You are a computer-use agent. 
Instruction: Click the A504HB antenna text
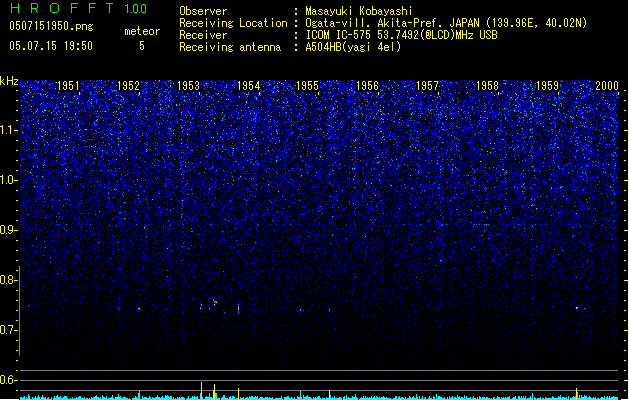(x=353, y=47)
